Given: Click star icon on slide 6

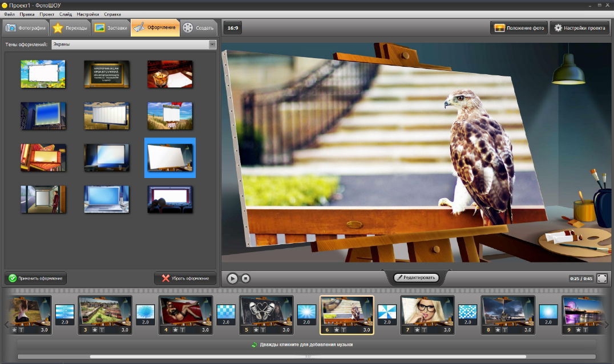Looking at the screenshot, I should [x=337, y=330].
